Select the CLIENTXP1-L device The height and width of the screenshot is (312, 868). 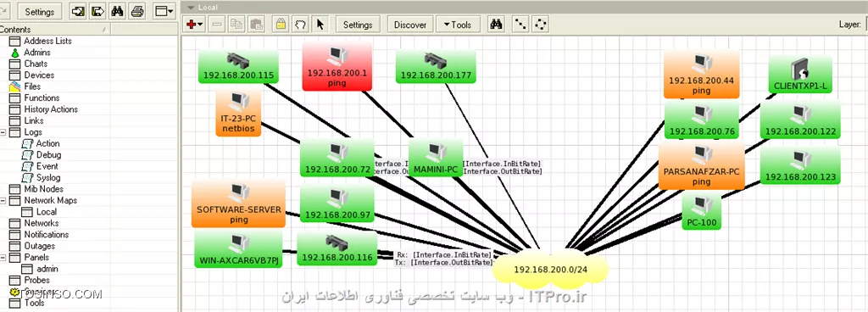coord(800,75)
